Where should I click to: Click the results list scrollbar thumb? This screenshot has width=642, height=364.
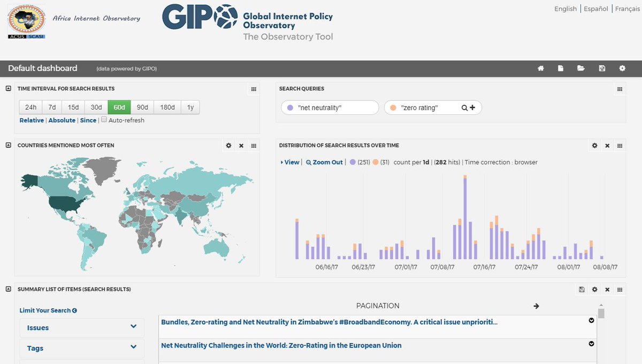coord(601,314)
